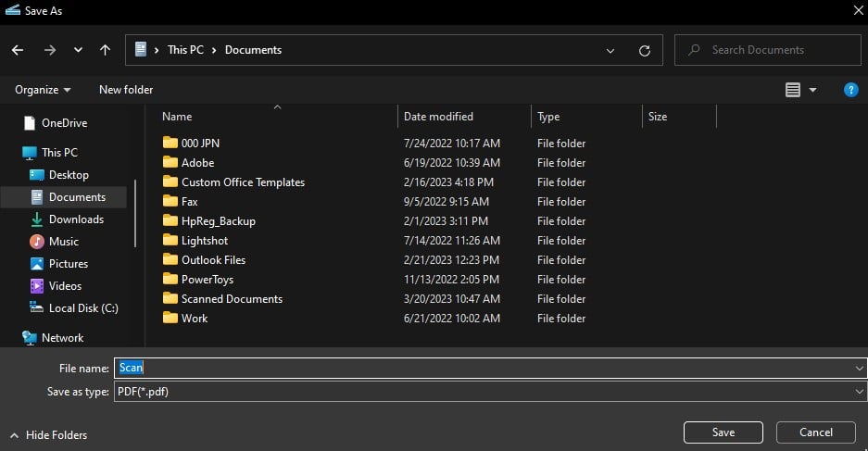Image resolution: width=868 pixels, height=451 pixels.
Task: Open the recent locations dropdown arrow
Action: pos(78,50)
